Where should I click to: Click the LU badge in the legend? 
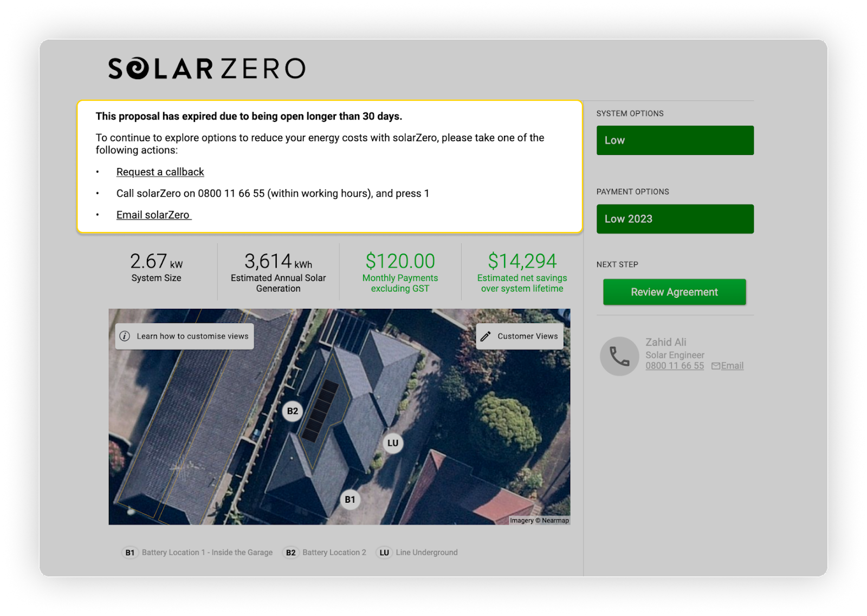pos(384,553)
